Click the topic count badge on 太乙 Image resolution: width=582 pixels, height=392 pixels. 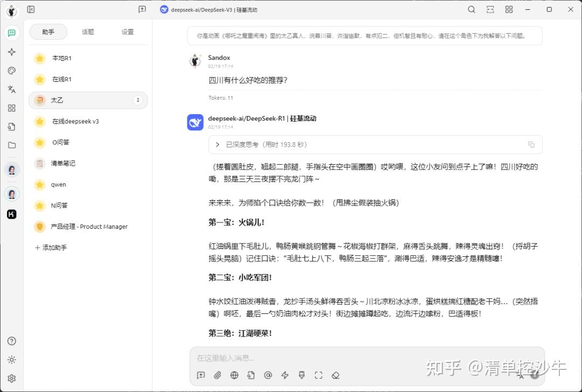tap(138, 100)
